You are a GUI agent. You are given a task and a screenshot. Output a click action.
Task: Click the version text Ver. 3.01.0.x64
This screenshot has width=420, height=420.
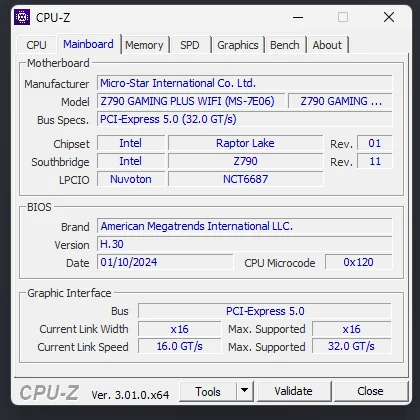click(x=130, y=395)
